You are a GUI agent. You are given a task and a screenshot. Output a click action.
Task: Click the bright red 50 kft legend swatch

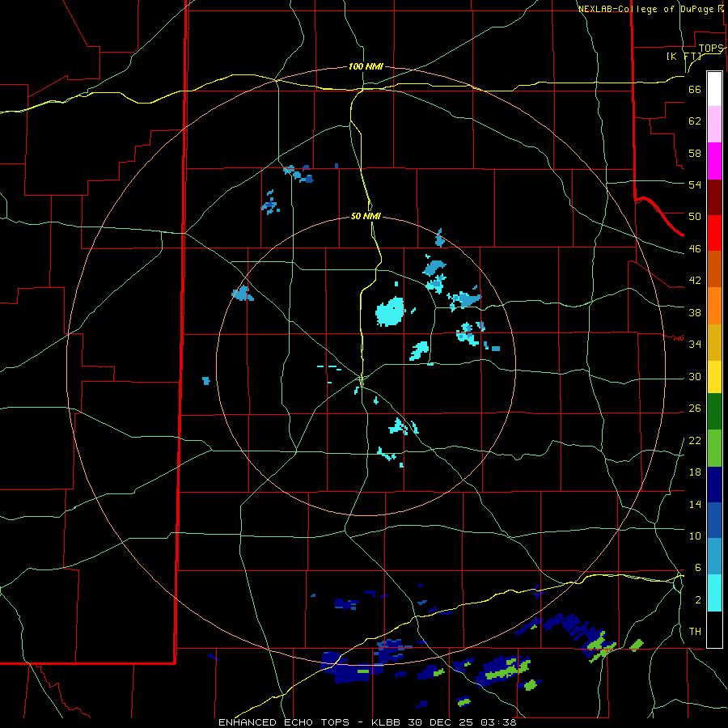point(714,233)
